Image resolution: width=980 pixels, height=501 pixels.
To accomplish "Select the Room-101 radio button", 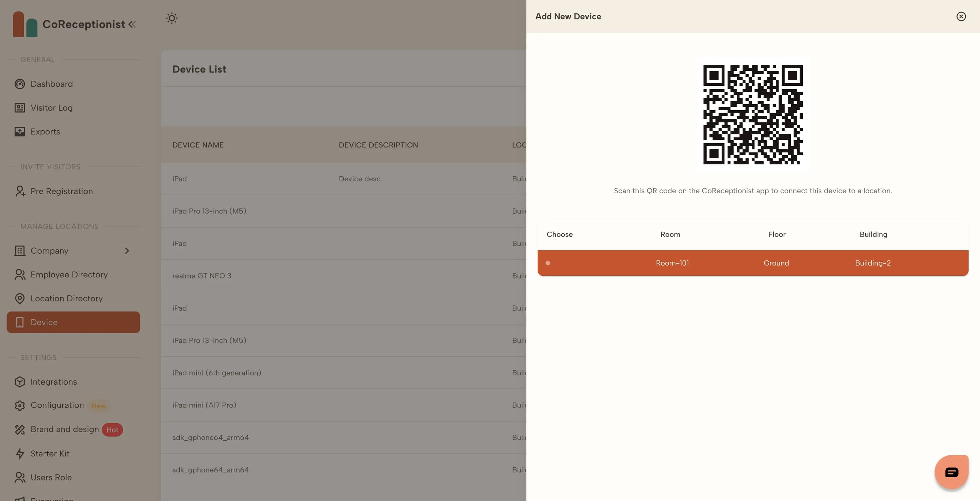I will coord(548,263).
